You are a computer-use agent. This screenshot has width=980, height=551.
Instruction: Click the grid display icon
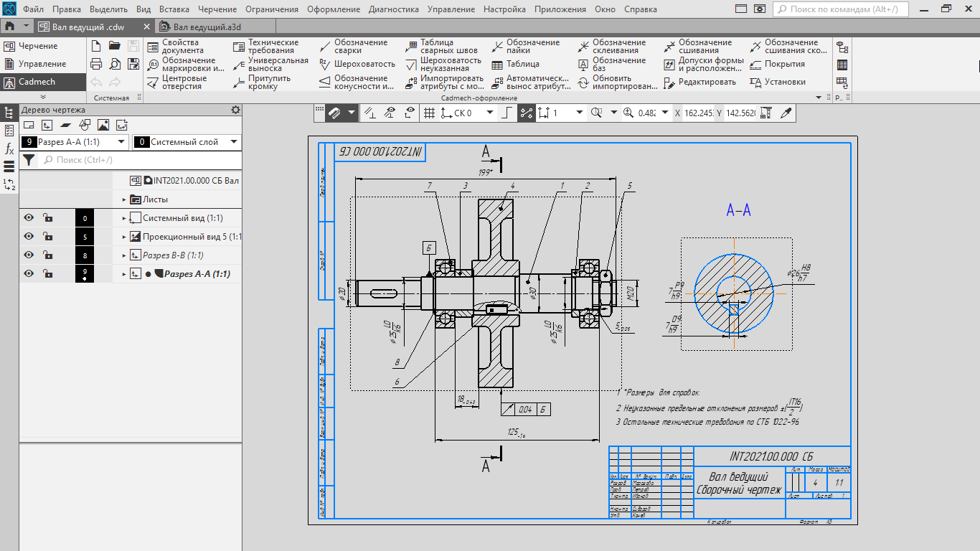pyautogui.click(x=429, y=113)
